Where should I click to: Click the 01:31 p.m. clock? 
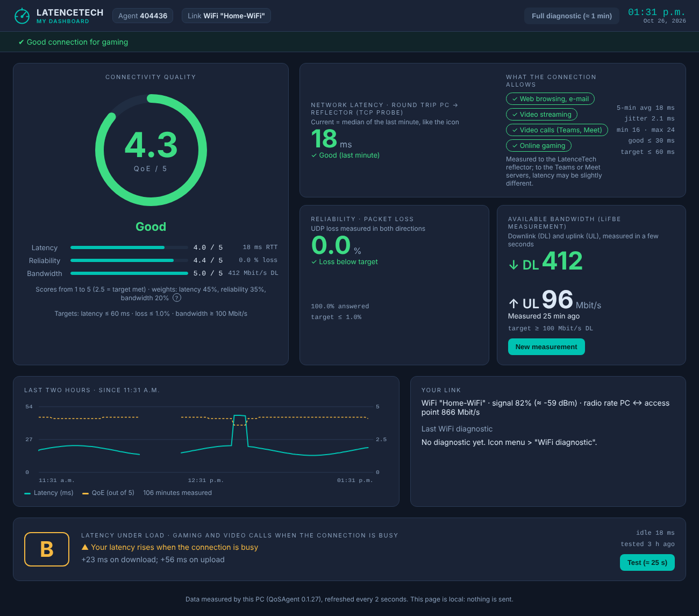tap(657, 12)
